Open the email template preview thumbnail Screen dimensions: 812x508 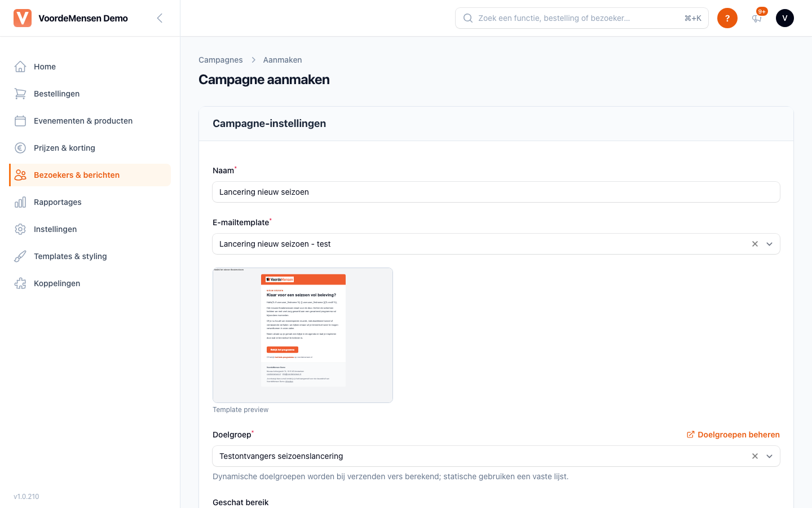pos(303,335)
